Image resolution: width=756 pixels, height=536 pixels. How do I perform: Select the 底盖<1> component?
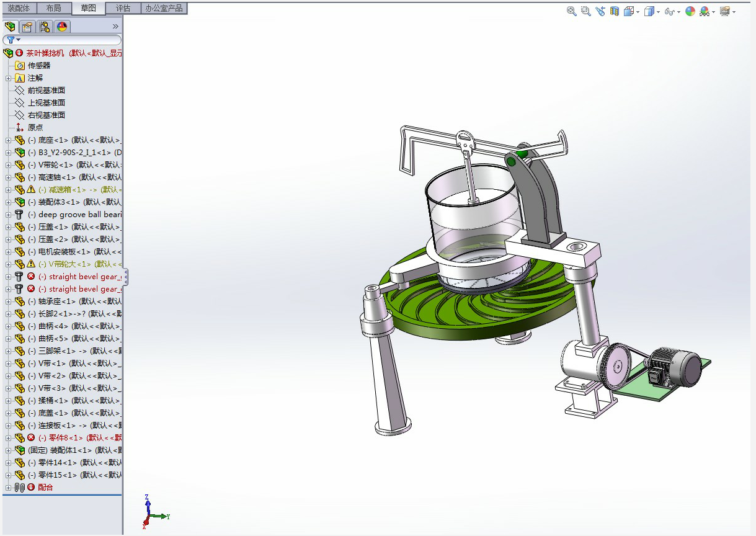74,413
